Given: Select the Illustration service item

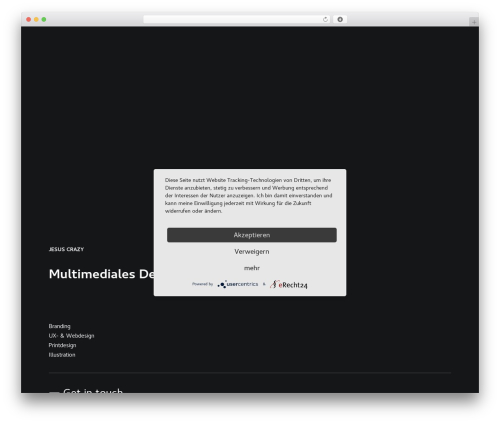Looking at the screenshot, I should click(62, 355).
